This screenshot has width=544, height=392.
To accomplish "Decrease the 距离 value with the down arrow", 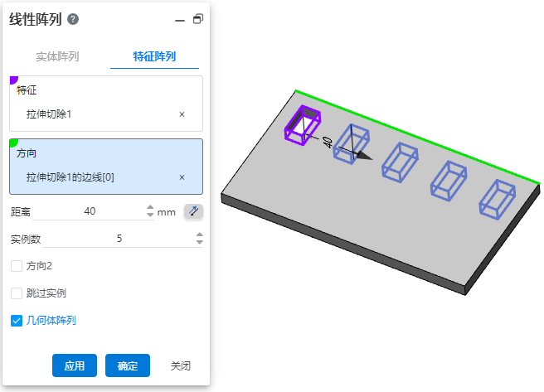I will 150,215.
